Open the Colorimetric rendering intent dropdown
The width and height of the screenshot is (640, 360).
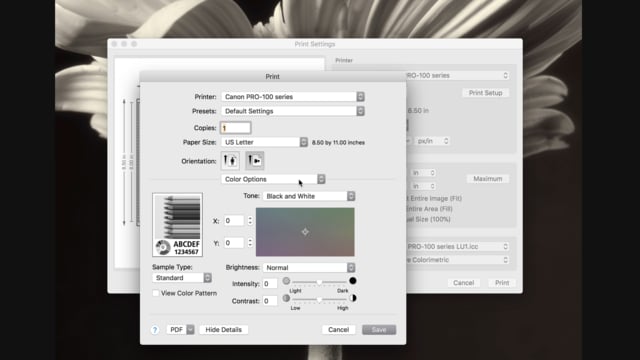click(x=457, y=260)
